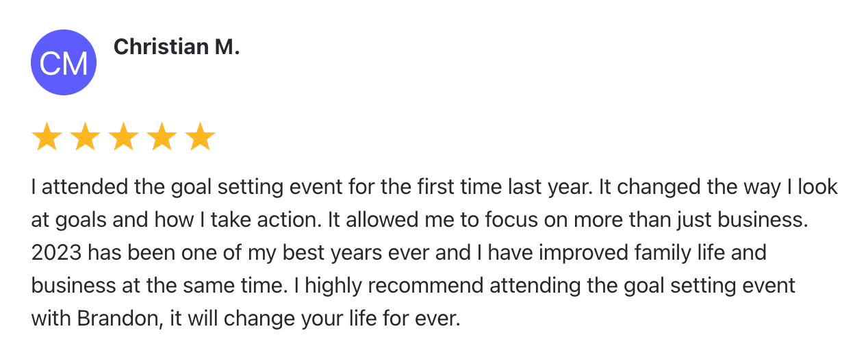The image size is (868, 355).
Task: Select the second rating star
Action: pyautogui.click(x=85, y=137)
